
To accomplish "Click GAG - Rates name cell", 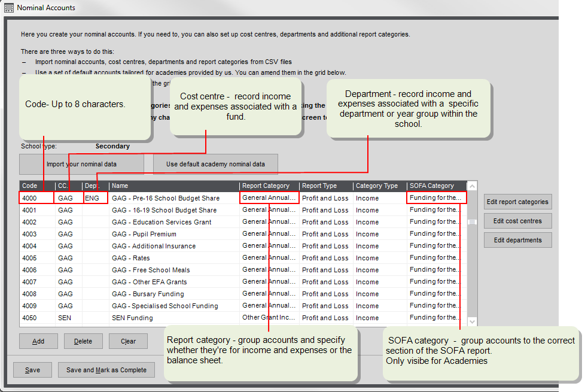I will click(x=174, y=258).
